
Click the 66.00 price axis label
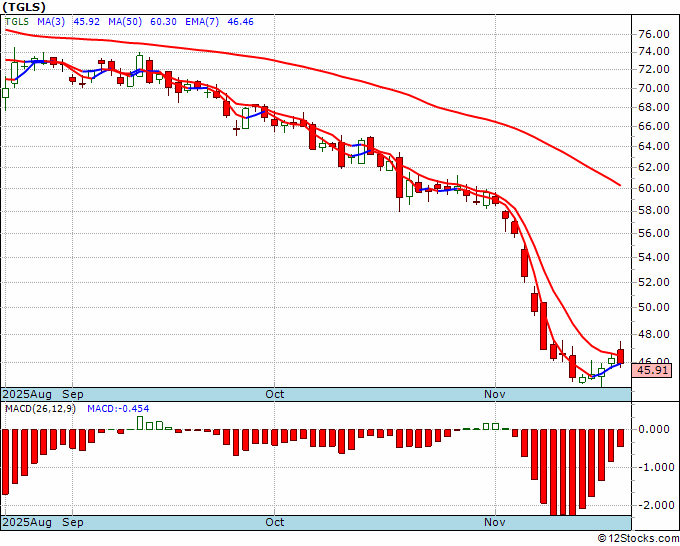click(x=654, y=126)
